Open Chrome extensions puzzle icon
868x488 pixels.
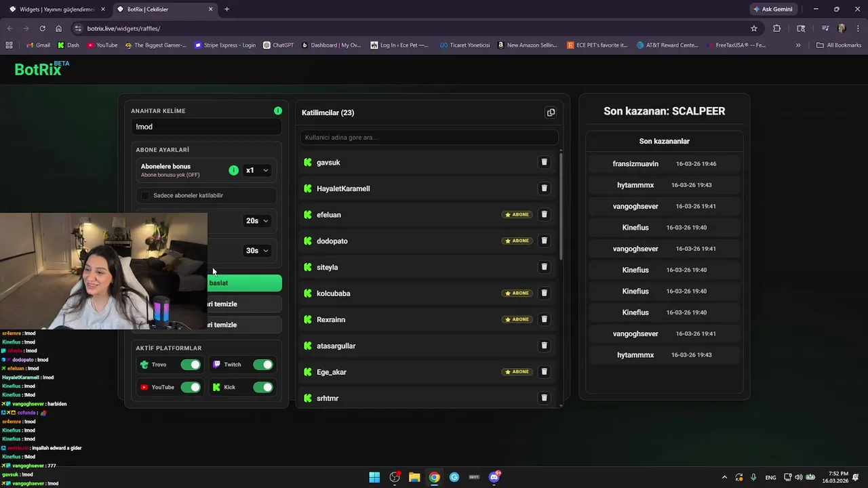777,28
